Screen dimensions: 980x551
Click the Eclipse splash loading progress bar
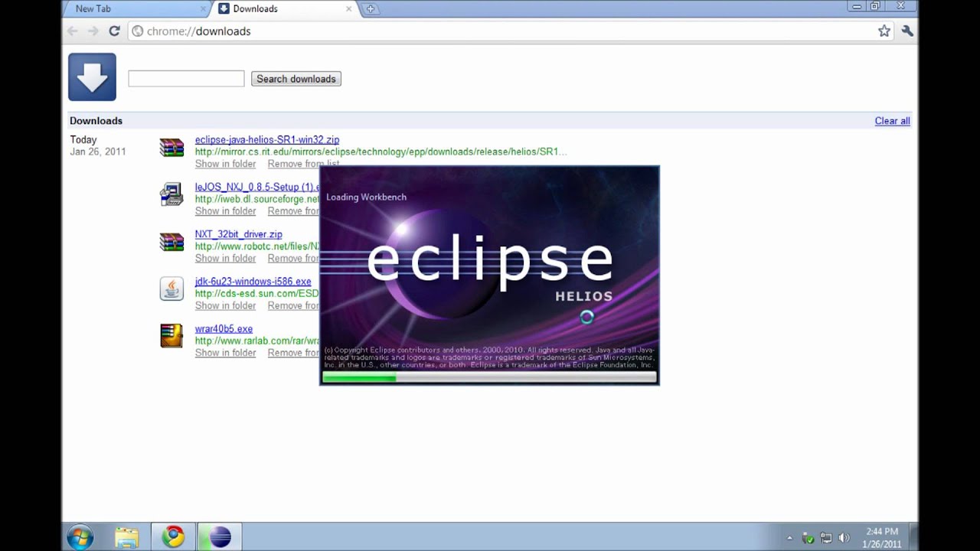[x=489, y=377]
